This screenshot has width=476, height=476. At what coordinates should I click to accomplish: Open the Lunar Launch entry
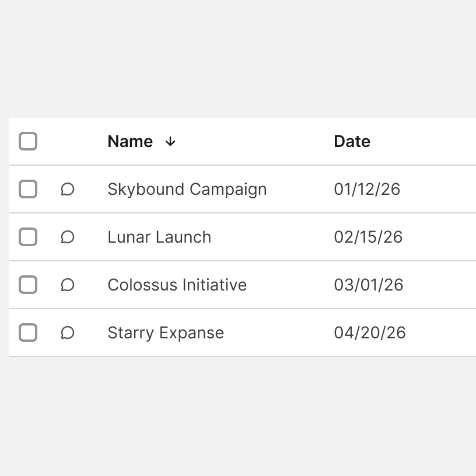coord(159,237)
